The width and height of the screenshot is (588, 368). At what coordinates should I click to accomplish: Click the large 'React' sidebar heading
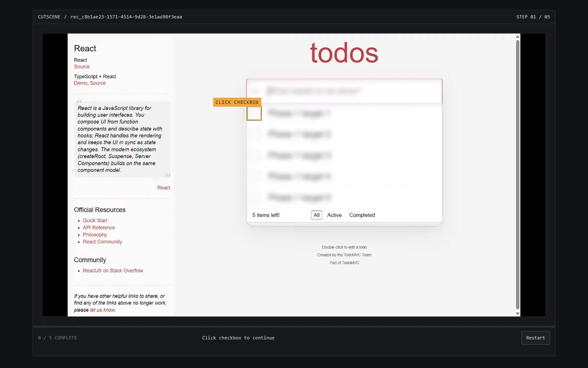(85, 49)
